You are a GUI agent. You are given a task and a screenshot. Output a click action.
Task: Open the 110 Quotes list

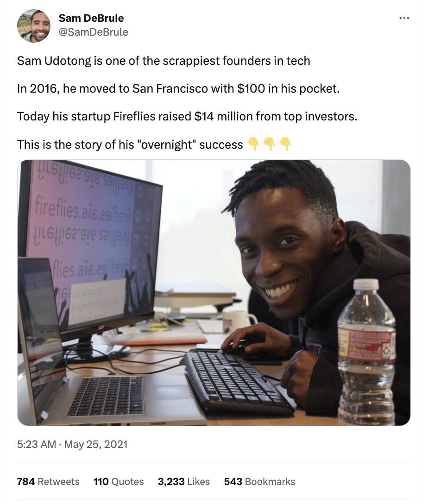coord(119,482)
